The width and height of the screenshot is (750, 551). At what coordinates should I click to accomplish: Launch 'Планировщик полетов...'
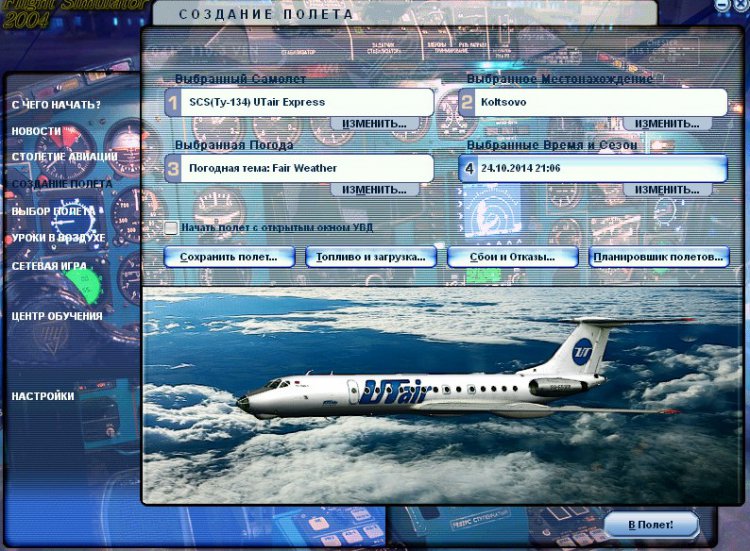click(x=657, y=257)
